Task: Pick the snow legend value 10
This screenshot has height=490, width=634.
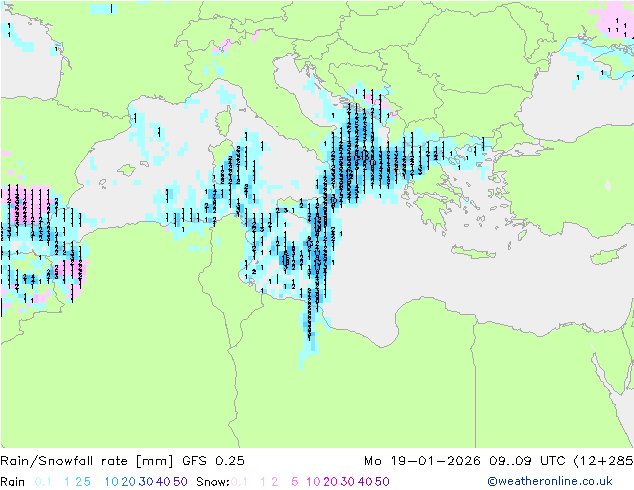Action: (x=313, y=482)
